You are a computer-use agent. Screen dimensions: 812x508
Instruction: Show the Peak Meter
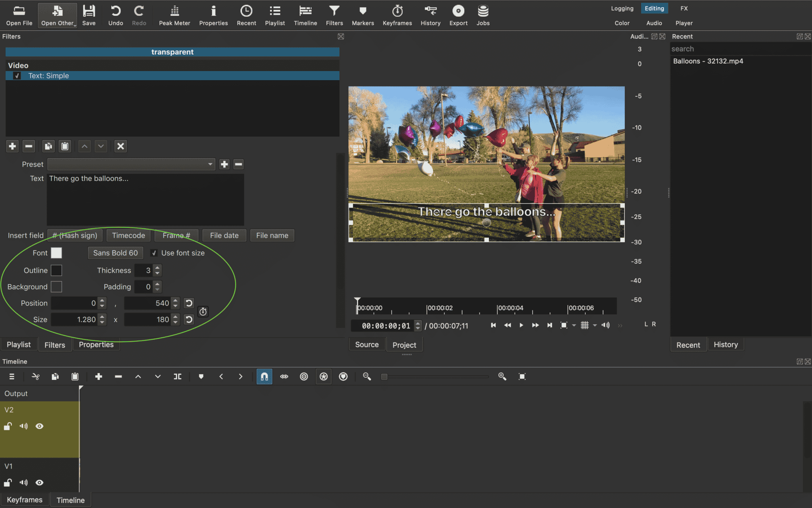coord(174,15)
